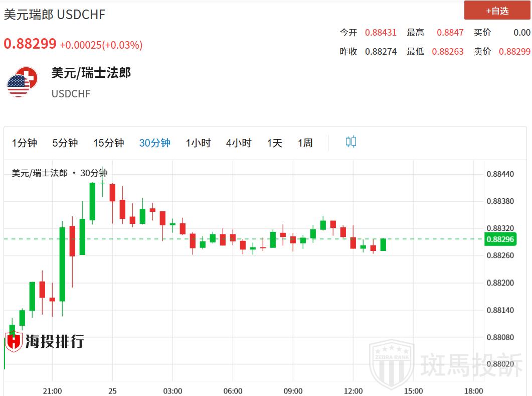The height and width of the screenshot is (396, 532).
Task: Select the active 30分钟 interval tab
Action: [x=154, y=143]
